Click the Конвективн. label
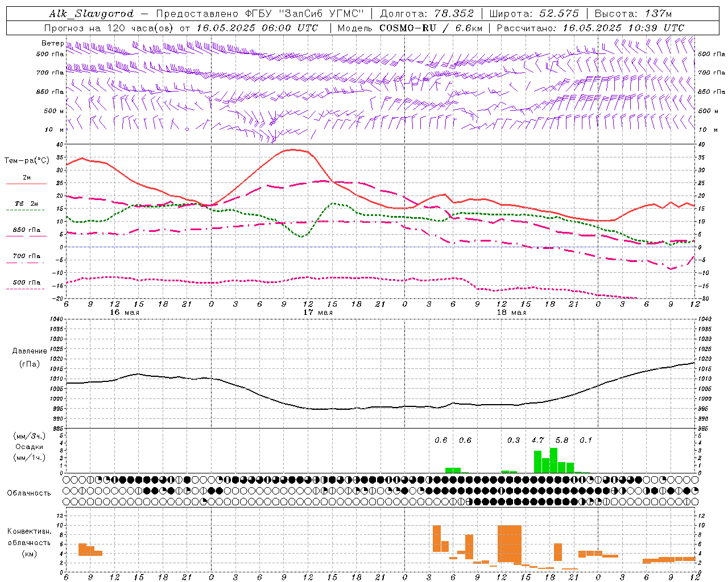The width and height of the screenshot is (728, 582). (30, 531)
